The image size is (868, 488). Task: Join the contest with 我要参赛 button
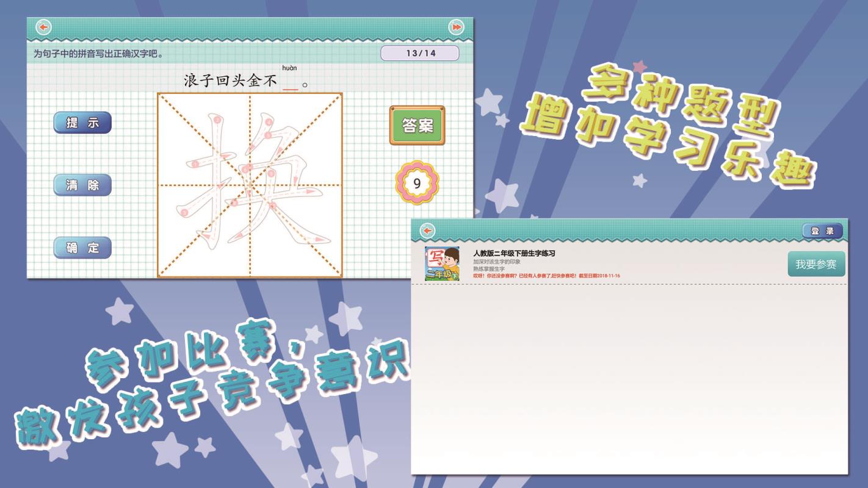coord(816,264)
